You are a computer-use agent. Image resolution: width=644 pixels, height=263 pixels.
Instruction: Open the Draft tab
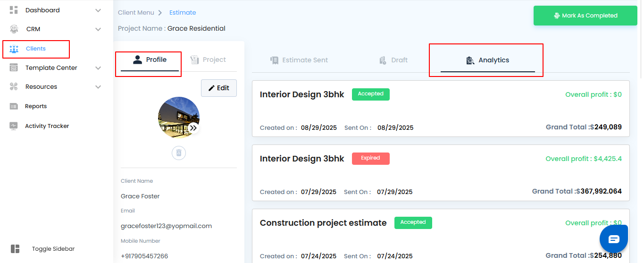pyautogui.click(x=393, y=60)
